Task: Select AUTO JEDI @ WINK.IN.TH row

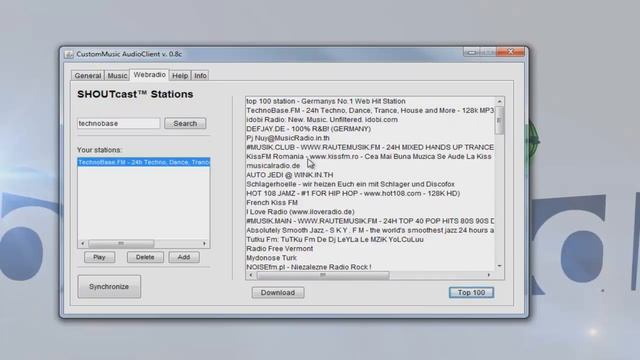Action: point(370,175)
